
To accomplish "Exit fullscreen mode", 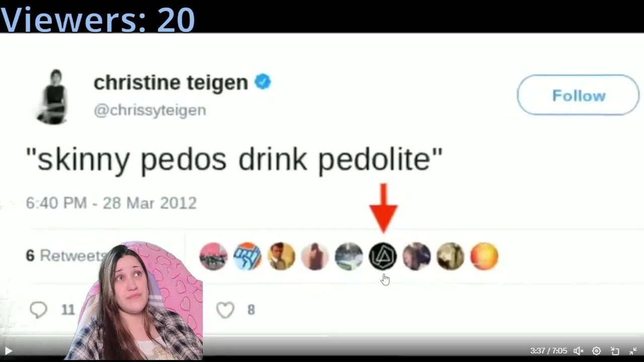I will point(633,351).
